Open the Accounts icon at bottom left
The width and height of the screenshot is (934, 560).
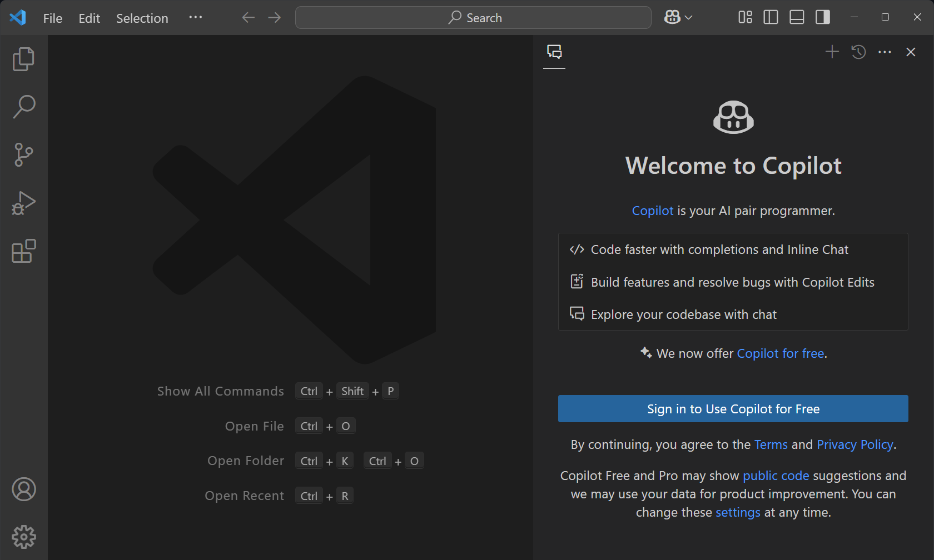23,489
